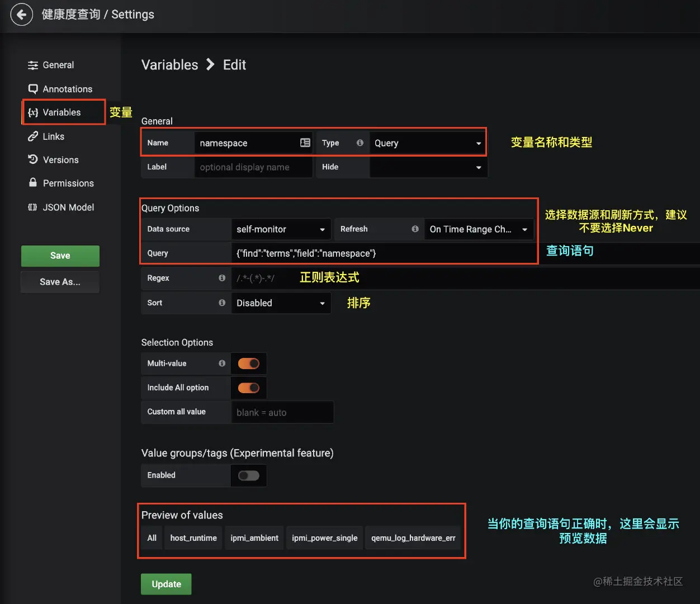Click the Query field with find terms
This screenshot has width=700, height=604.
[x=384, y=253]
